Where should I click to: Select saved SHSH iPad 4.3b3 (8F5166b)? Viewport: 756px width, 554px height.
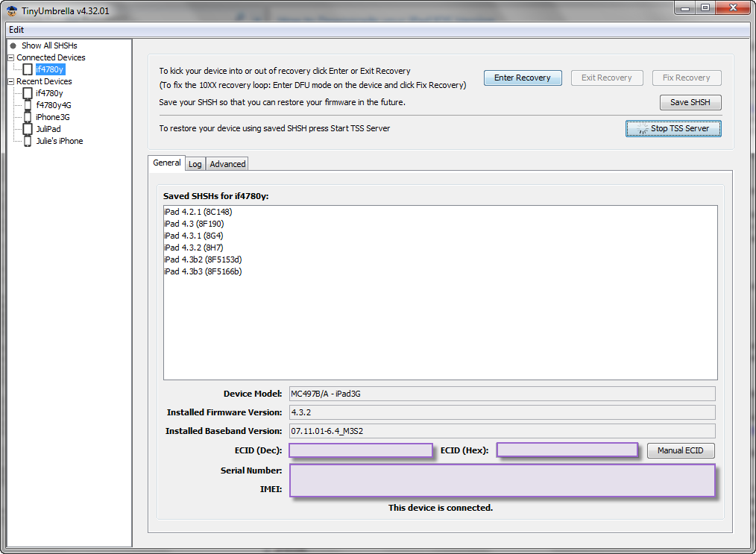coord(203,271)
